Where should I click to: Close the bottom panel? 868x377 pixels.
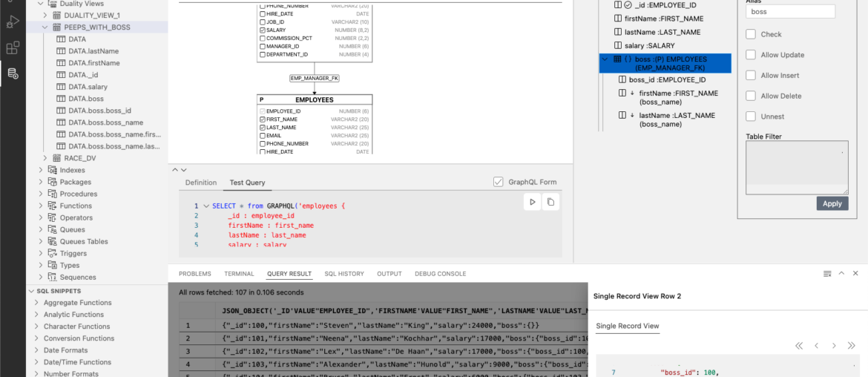click(x=856, y=274)
